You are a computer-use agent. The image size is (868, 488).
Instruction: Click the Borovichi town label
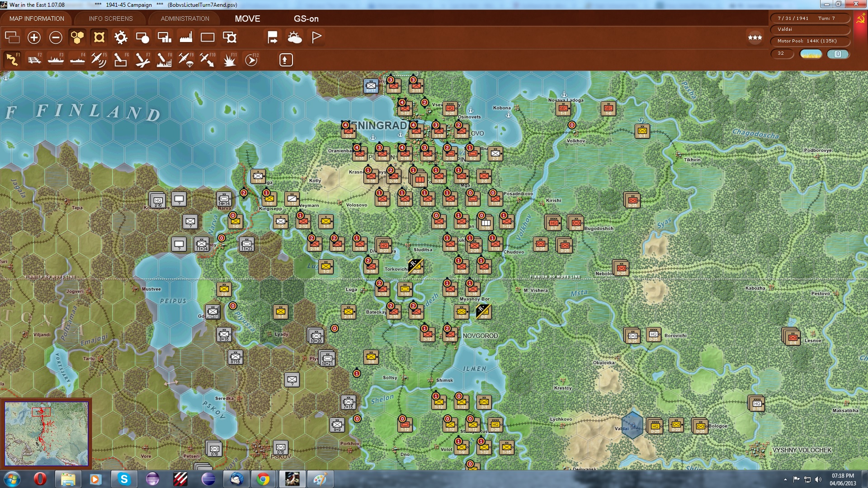(675, 336)
